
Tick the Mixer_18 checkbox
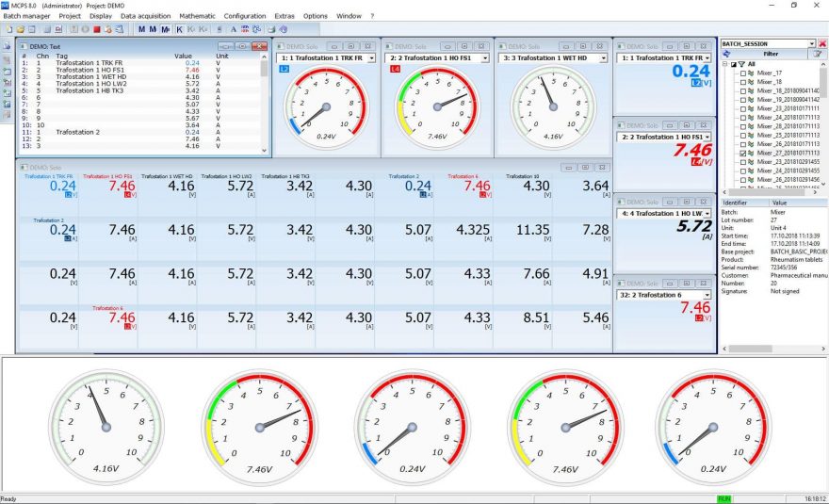743,82
